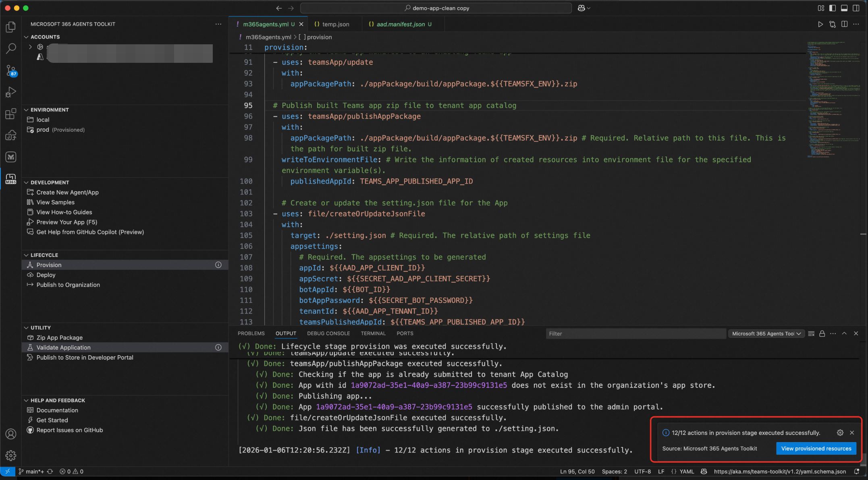The image size is (868, 480).
Task: Open Source Control view with 87 badge
Action: pos(11,70)
